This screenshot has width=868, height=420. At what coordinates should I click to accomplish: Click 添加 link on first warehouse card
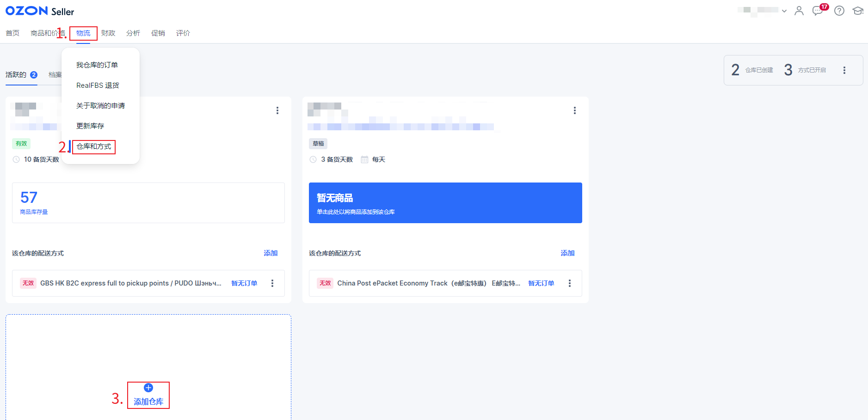(271, 253)
